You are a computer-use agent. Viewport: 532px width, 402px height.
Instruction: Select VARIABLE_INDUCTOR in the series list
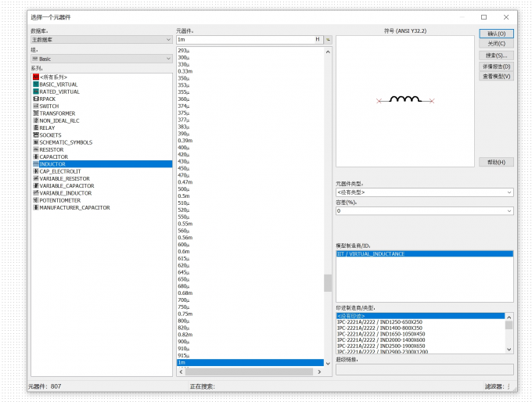click(x=66, y=193)
